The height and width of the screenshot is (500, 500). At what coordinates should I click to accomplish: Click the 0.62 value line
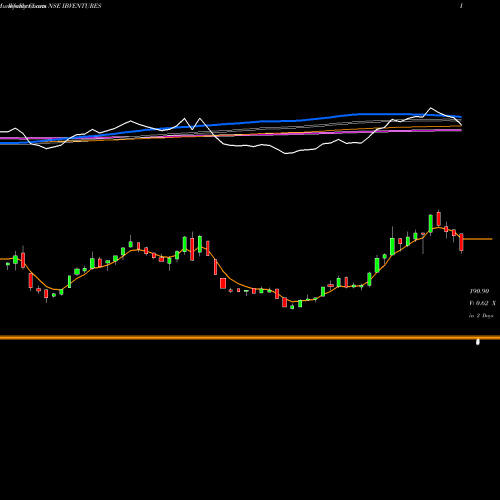click(482, 303)
